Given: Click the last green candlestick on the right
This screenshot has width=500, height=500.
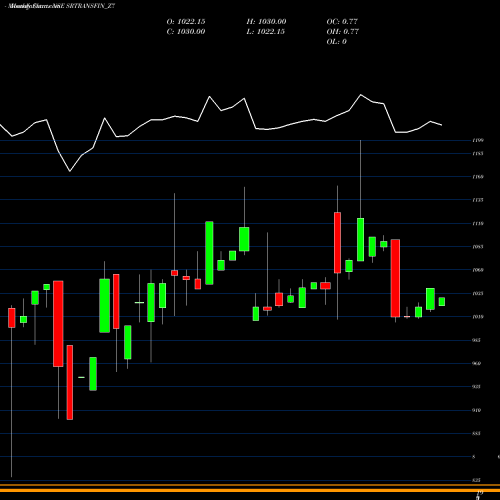Looking at the screenshot, I should [442, 302].
